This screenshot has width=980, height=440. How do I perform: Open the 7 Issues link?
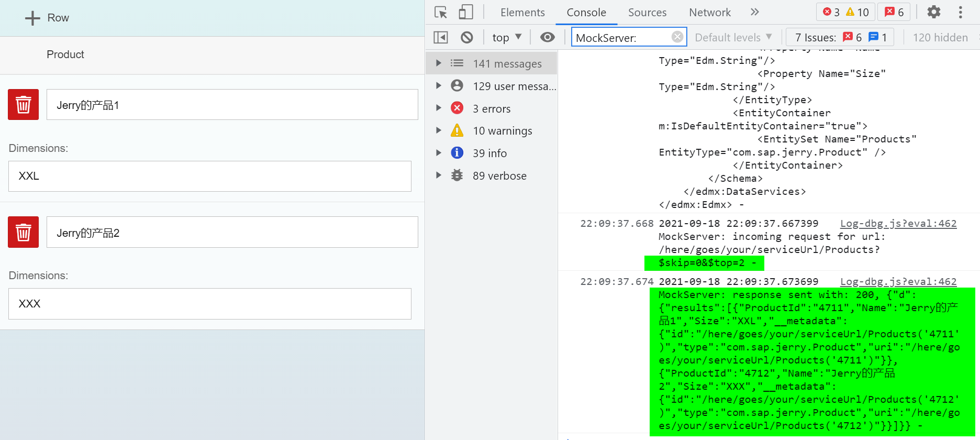(x=840, y=37)
